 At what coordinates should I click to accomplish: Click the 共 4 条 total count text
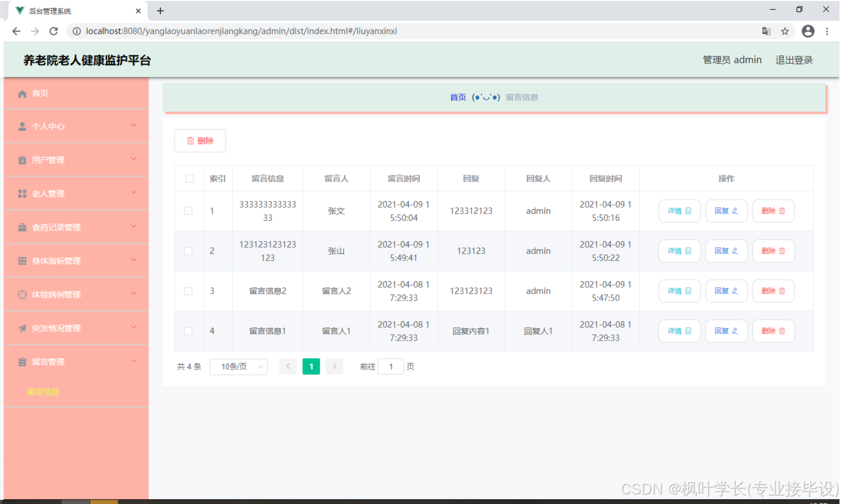point(189,367)
